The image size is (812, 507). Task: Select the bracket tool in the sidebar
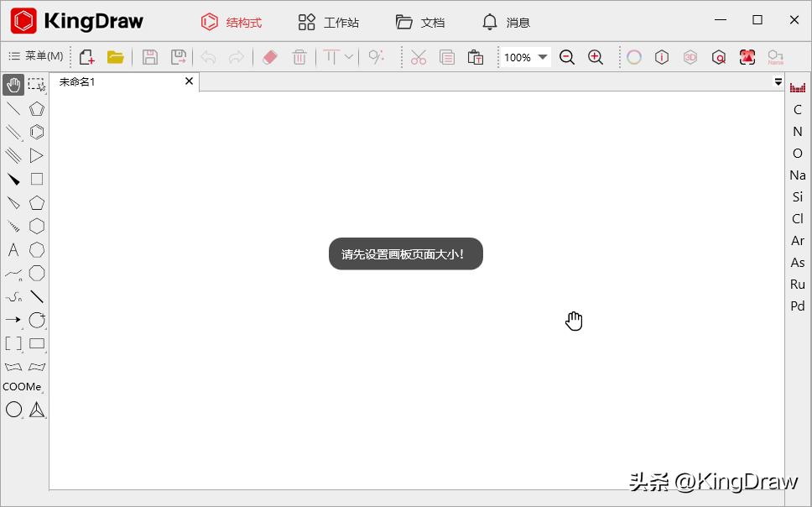click(12, 343)
